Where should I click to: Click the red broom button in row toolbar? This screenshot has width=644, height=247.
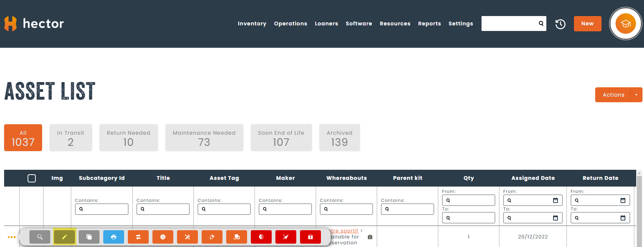click(286, 237)
